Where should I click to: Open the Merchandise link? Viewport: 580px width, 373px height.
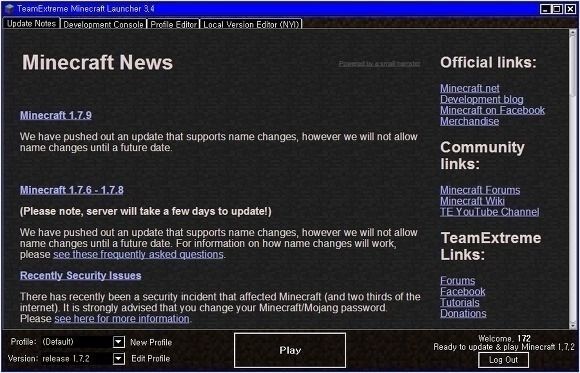tap(469, 121)
